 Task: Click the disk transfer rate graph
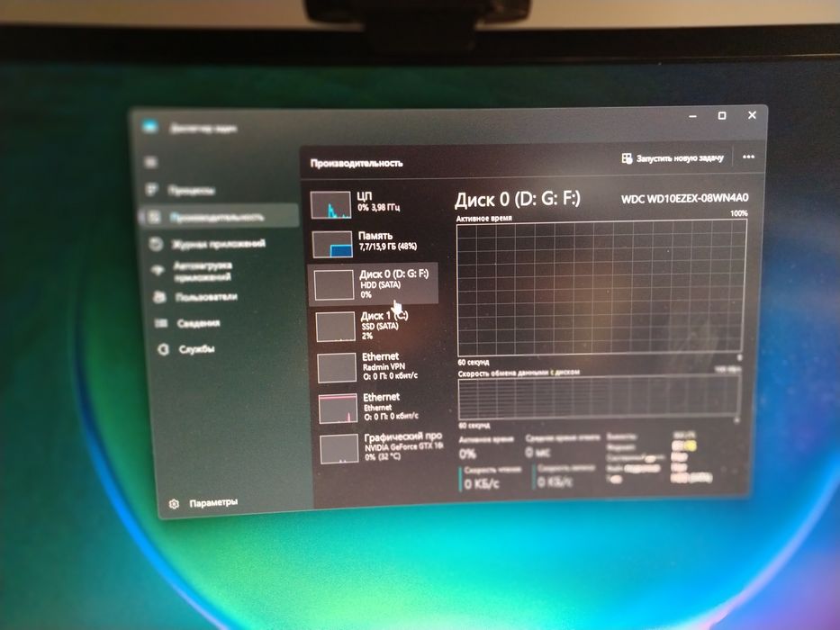click(599, 396)
